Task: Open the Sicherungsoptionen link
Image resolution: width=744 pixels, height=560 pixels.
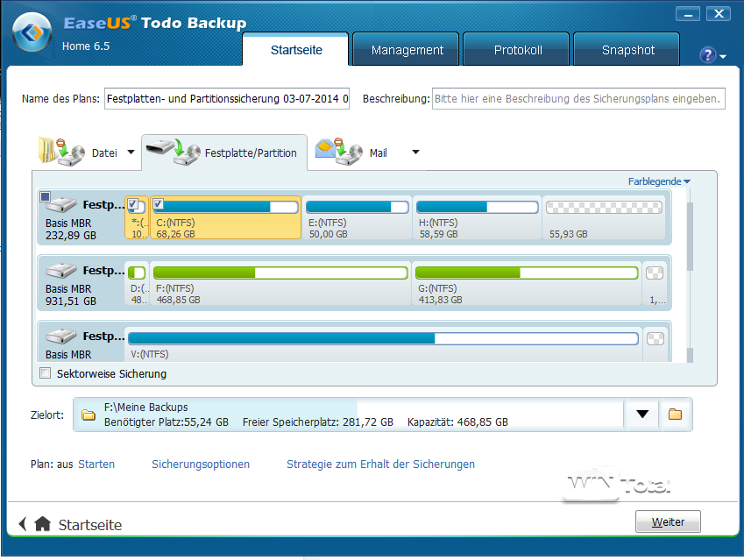Action: coord(201,464)
